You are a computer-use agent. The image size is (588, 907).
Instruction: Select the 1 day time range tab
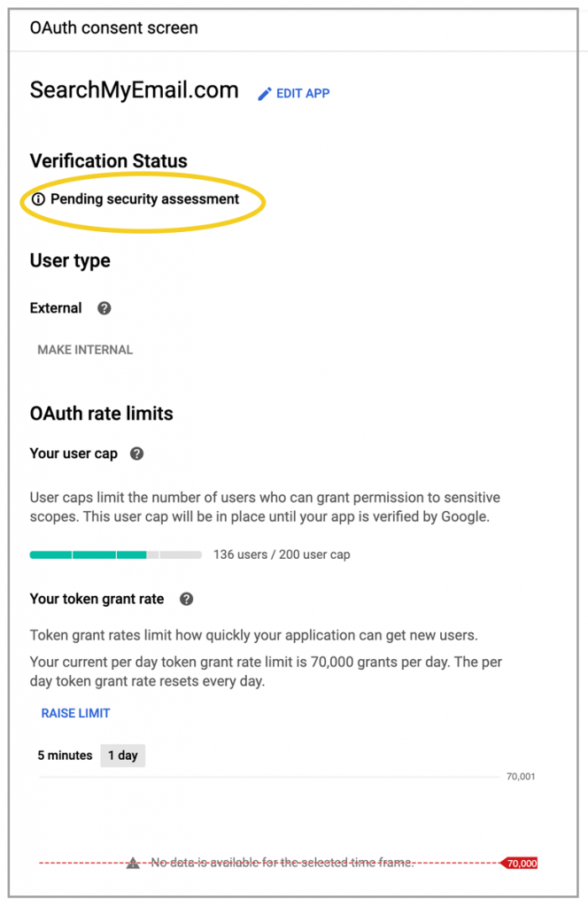point(122,756)
